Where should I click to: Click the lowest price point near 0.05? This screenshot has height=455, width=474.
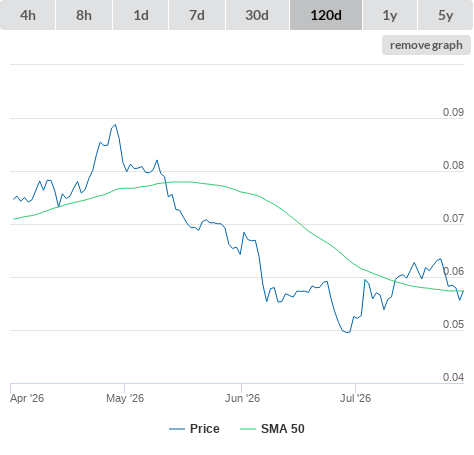(x=347, y=332)
